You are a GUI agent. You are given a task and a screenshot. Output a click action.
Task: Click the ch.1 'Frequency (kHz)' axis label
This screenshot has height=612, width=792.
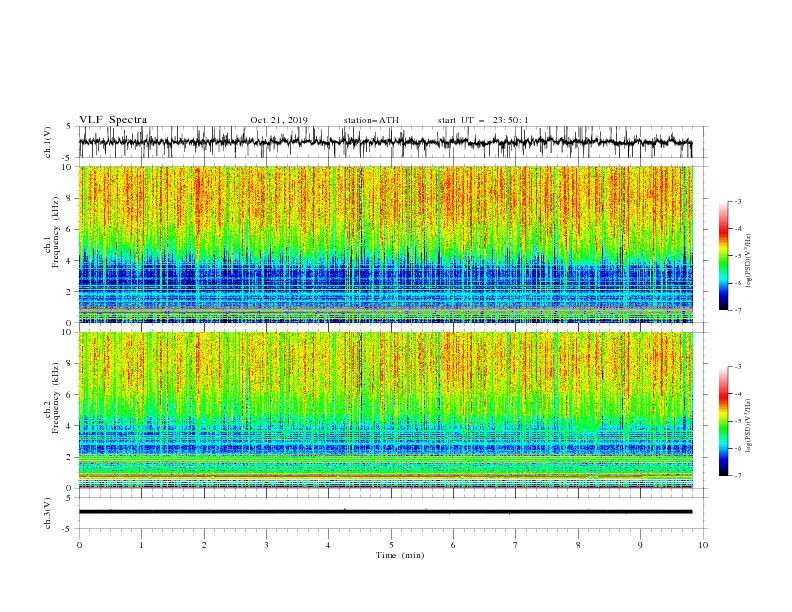56,233
